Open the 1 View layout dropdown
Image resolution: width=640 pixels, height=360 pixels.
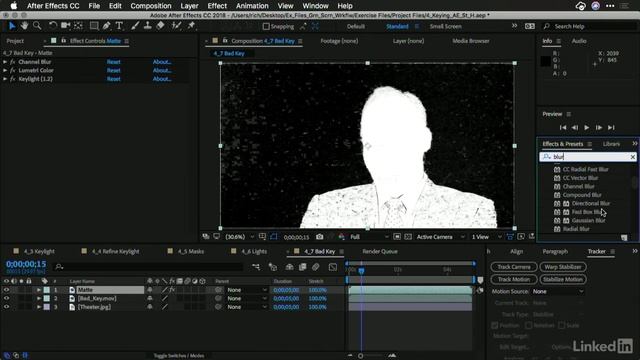coord(487,237)
